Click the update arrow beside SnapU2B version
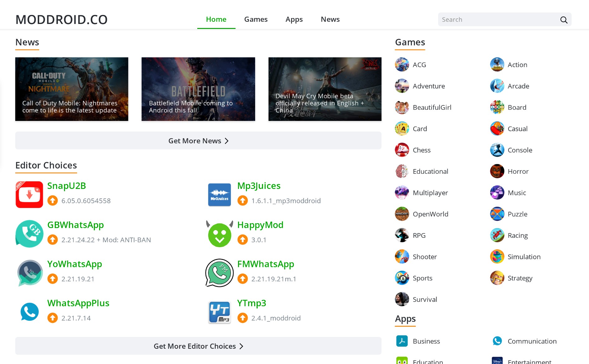 [x=53, y=201]
